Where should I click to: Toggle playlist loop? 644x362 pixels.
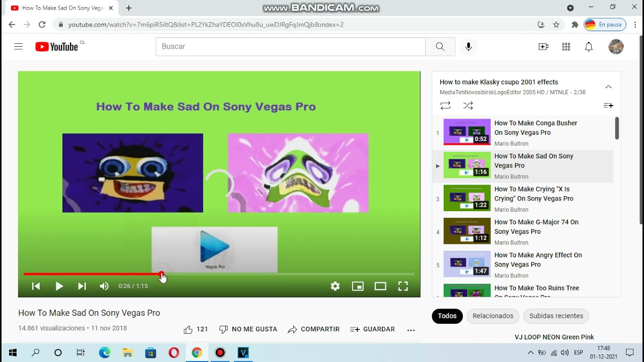pos(445,106)
